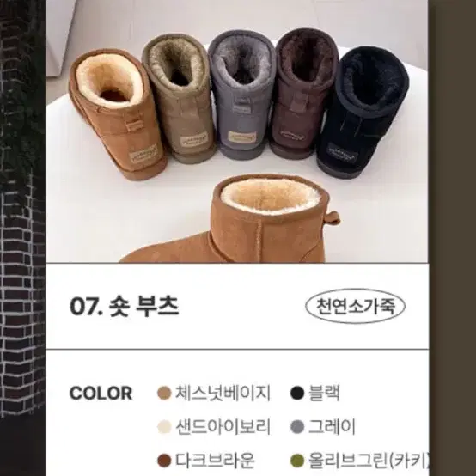The height and width of the screenshot is (476, 476).
Task: Click the 그레이 color label
Action: click(332, 427)
